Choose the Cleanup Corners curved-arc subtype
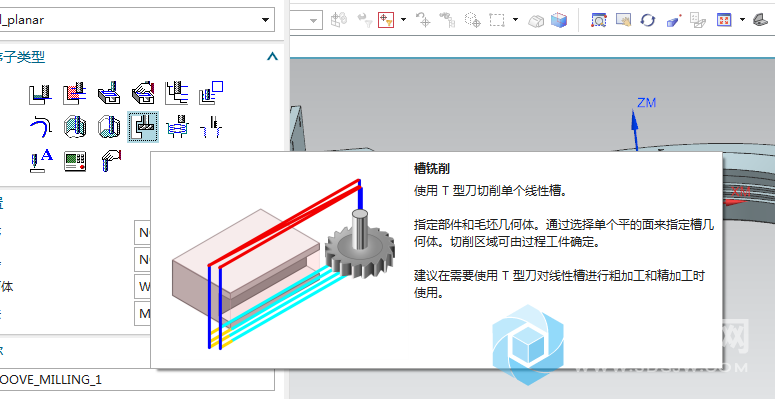The image size is (775, 399). point(40,127)
